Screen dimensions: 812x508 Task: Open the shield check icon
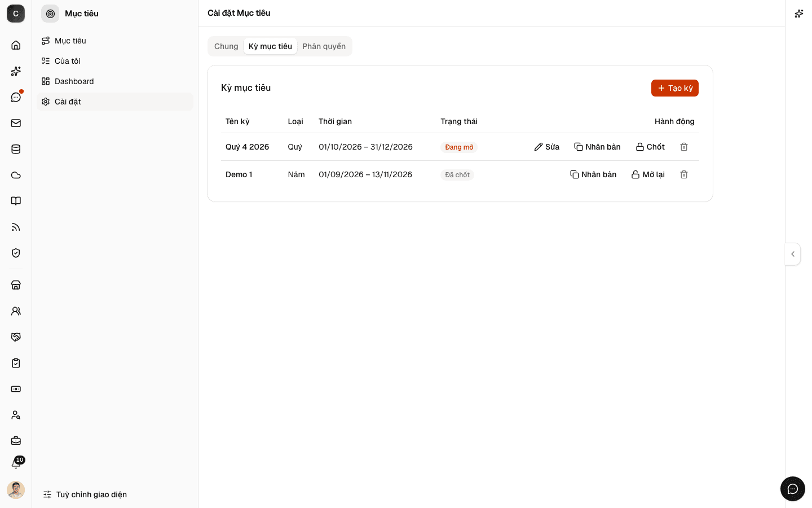16,253
